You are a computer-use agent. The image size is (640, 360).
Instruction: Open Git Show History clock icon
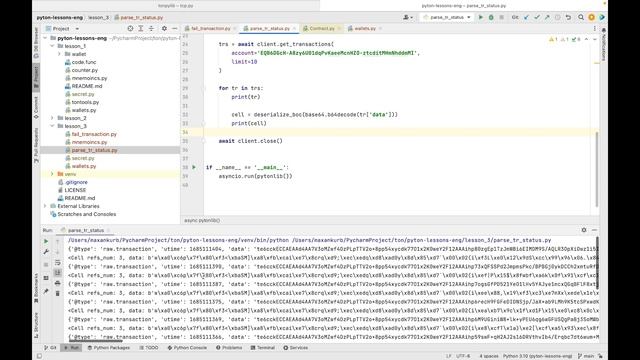click(558, 17)
